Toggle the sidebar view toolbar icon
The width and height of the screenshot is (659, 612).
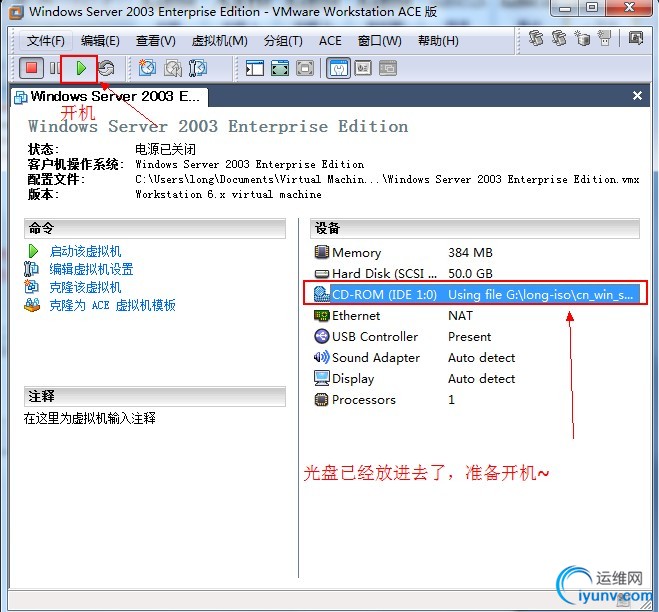coord(255,68)
